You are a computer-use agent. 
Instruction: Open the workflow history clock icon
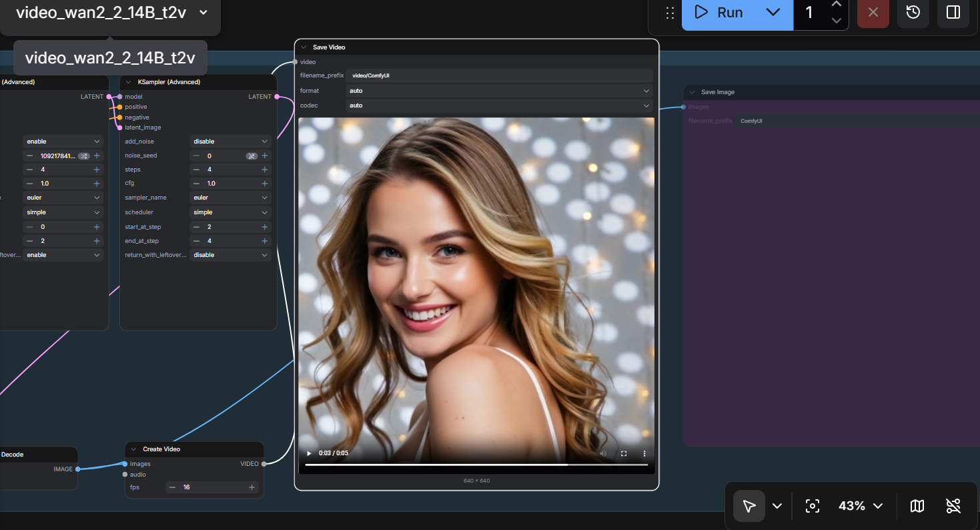[x=913, y=13]
